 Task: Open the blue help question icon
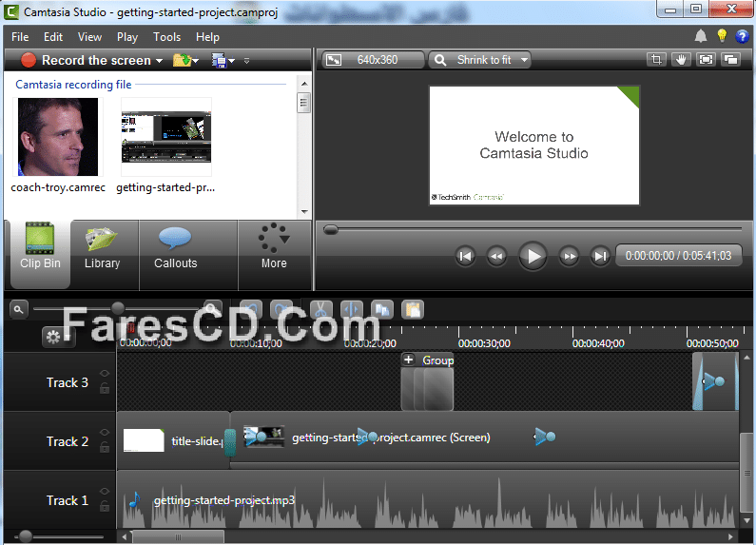pos(742,36)
